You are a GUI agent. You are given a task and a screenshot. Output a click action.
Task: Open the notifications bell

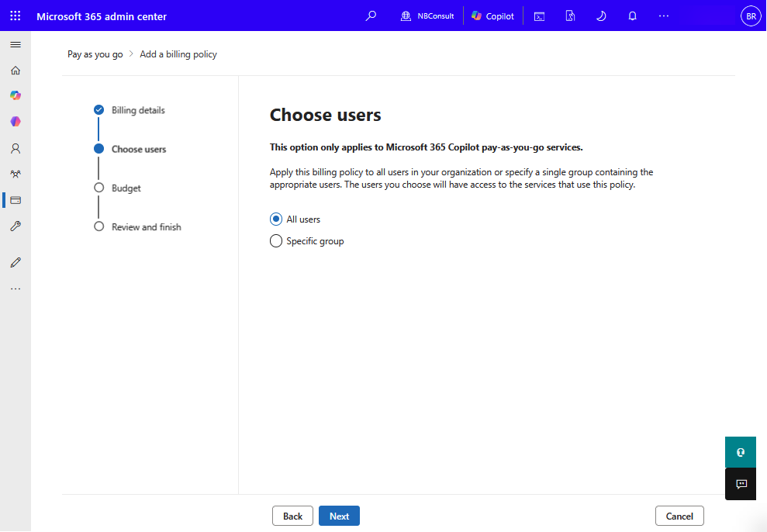(632, 16)
